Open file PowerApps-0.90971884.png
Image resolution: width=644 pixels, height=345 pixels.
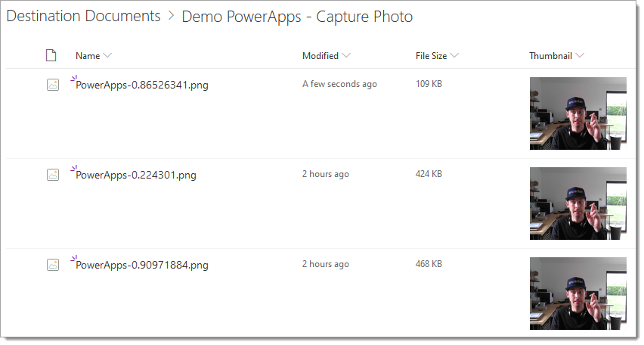141,265
